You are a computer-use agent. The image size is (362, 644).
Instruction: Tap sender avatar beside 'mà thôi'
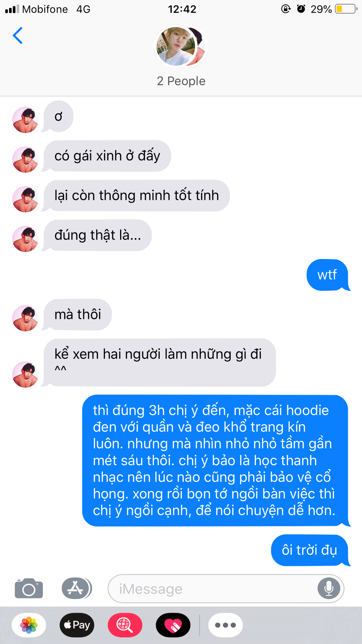pos(25,318)
